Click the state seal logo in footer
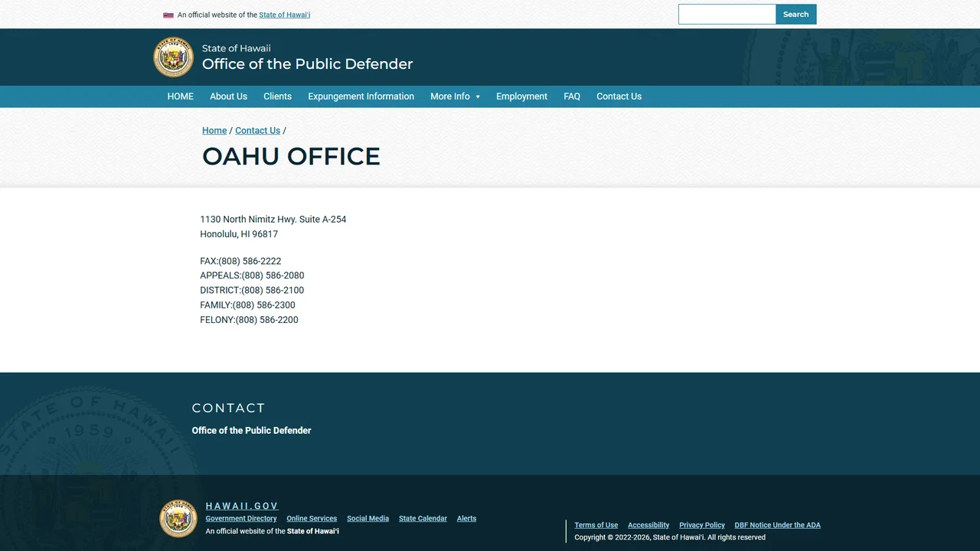The height and width of the screenshot is (551, 980). coord(178,519)
